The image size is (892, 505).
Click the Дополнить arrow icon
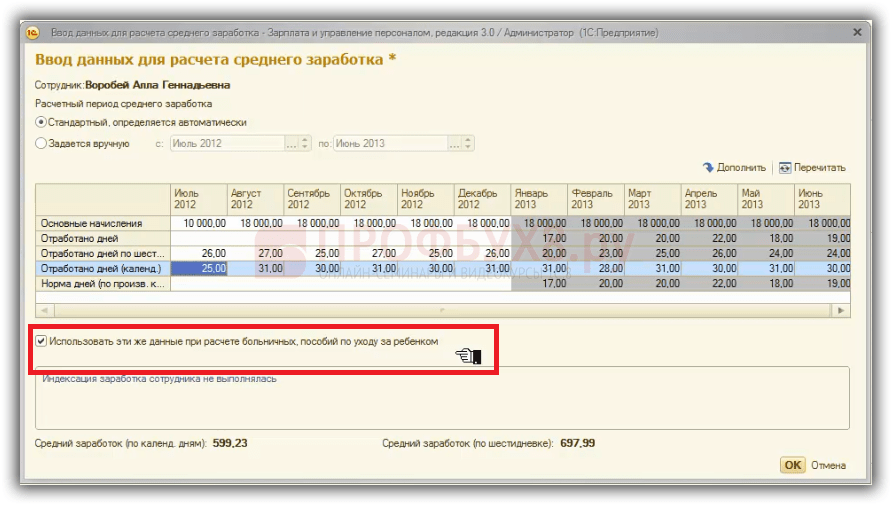pyautogui.click(x=708, y=168)
